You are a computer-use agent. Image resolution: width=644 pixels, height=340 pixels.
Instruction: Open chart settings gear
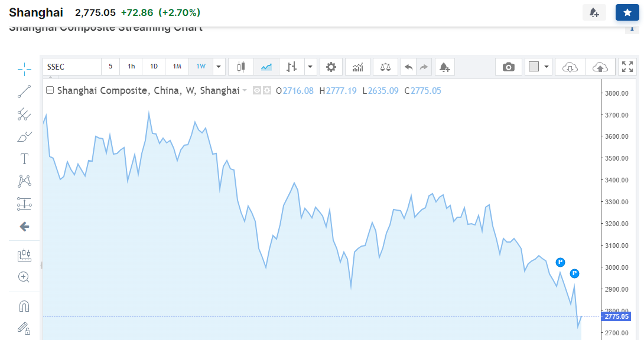[331, 67]
